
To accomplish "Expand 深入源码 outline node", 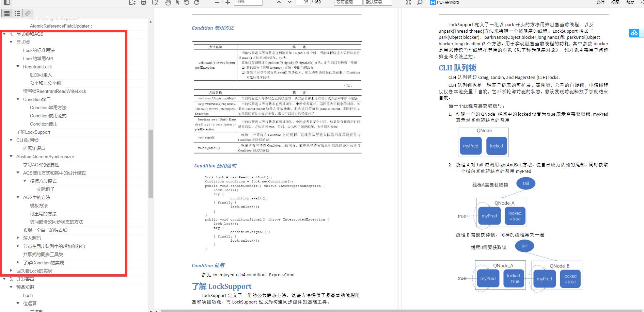I will [x=18, y=238].
